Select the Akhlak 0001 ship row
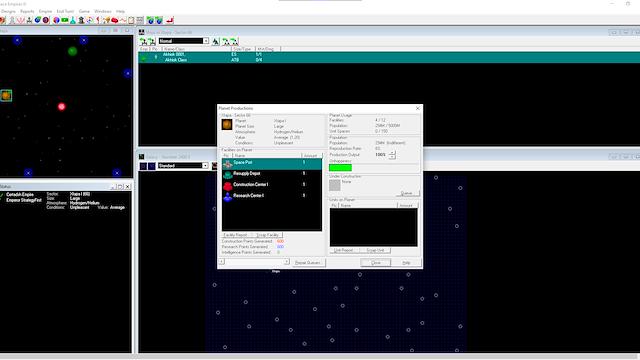The image size is (640, 360). pyautogui.click(x=389, y=57)
